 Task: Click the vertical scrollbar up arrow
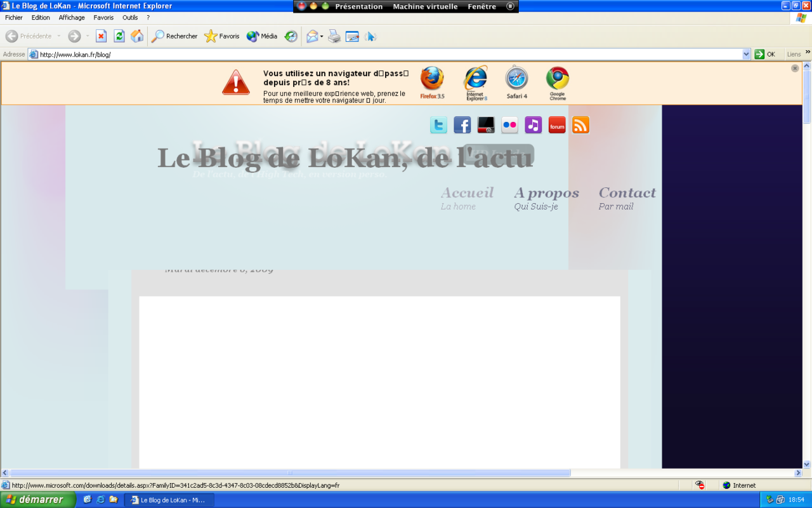click(807, 66)
